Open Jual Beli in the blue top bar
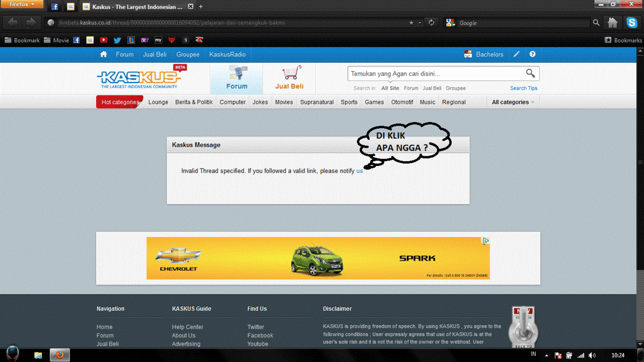 pos(155,54)
